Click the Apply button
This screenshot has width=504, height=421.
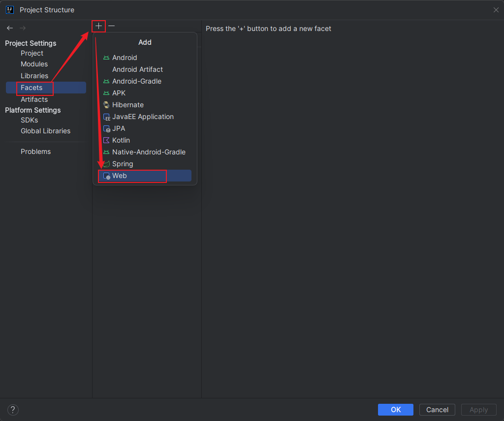[x=478, y=410]
